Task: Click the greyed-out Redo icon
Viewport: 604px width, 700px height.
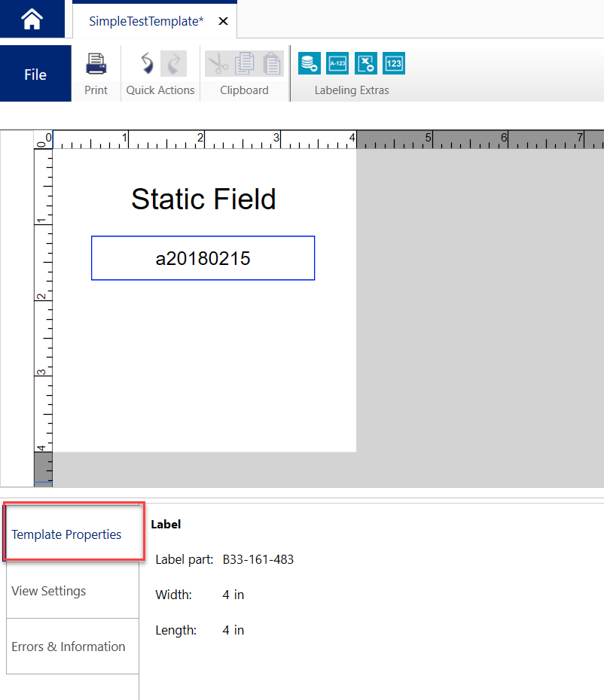Action: click(174, 63)
